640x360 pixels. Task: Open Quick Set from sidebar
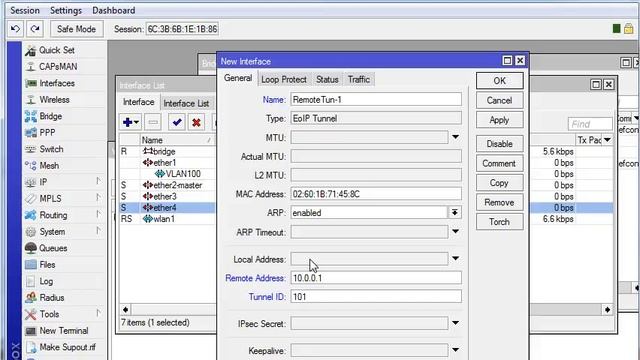pyautogui.click(x=56, y=50)
